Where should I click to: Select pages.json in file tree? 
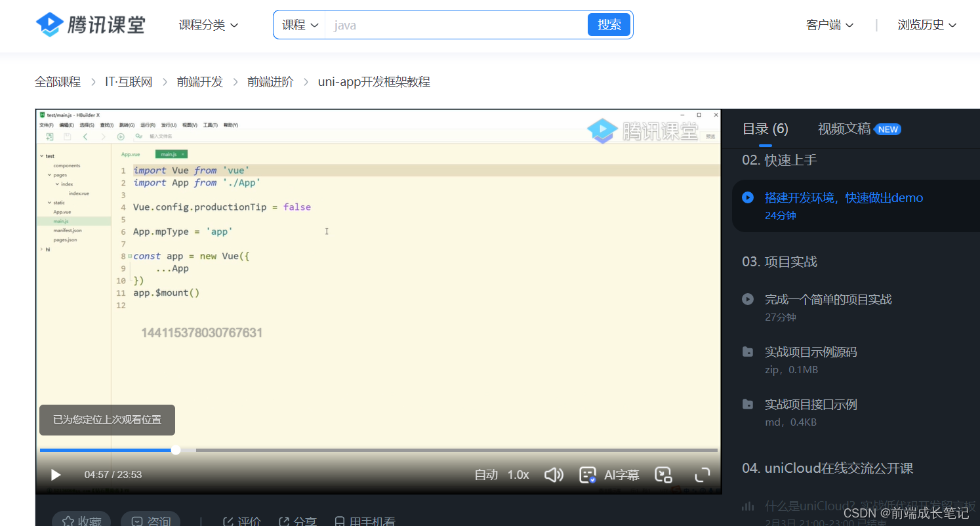[65, 239]
